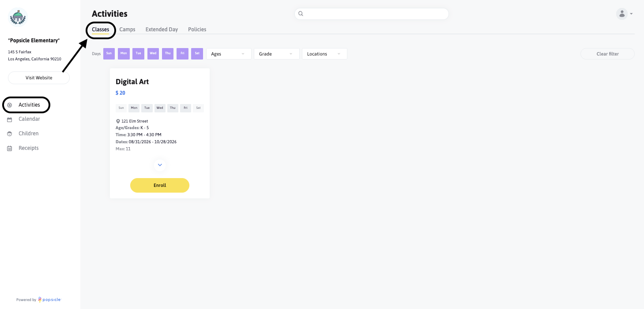Click into the Activities search field
The width and height of the screenshot is (644, 309).
click(x=372, y=14)
